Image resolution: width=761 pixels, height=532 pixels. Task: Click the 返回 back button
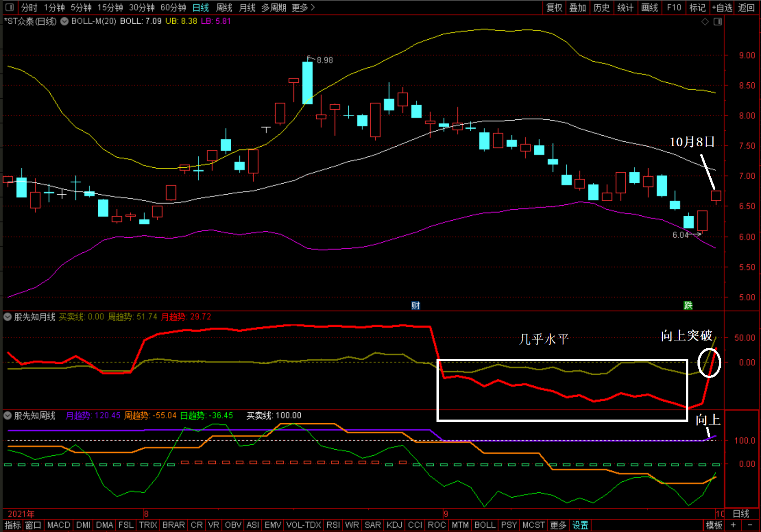pyautogui.click(x=746, y=8)
